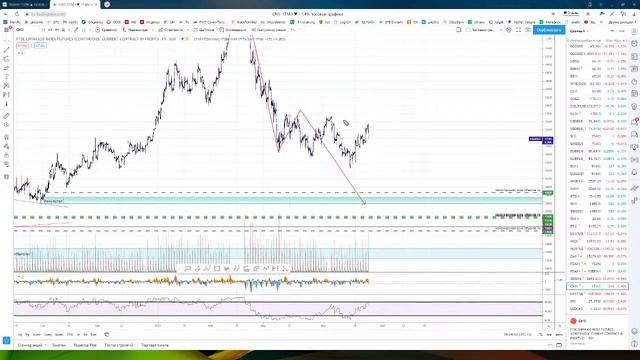The image size is (640, 360).
Task: Open the calendar icon in right sidebar
Action: click(x=634, y=94)
